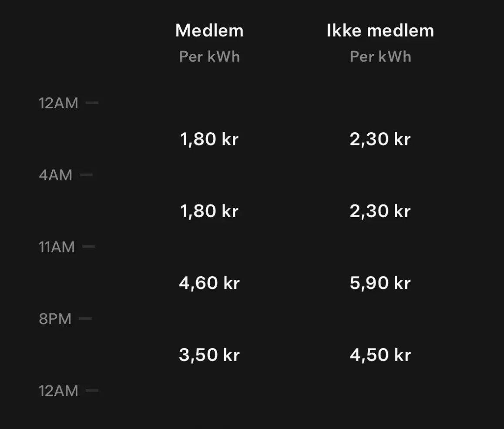The image size is (504, 429).
Task: Click the tick dash beside 11AM
Action: 89,247
